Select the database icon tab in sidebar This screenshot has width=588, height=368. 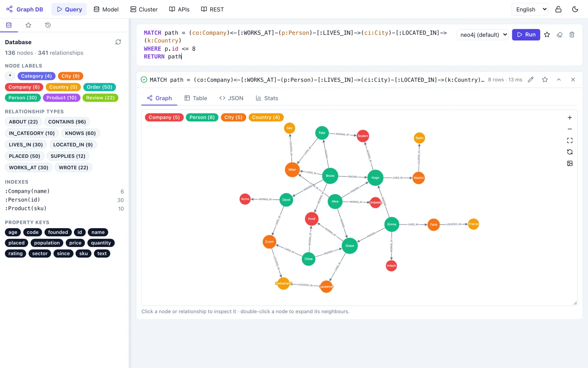tap(9, 25)
